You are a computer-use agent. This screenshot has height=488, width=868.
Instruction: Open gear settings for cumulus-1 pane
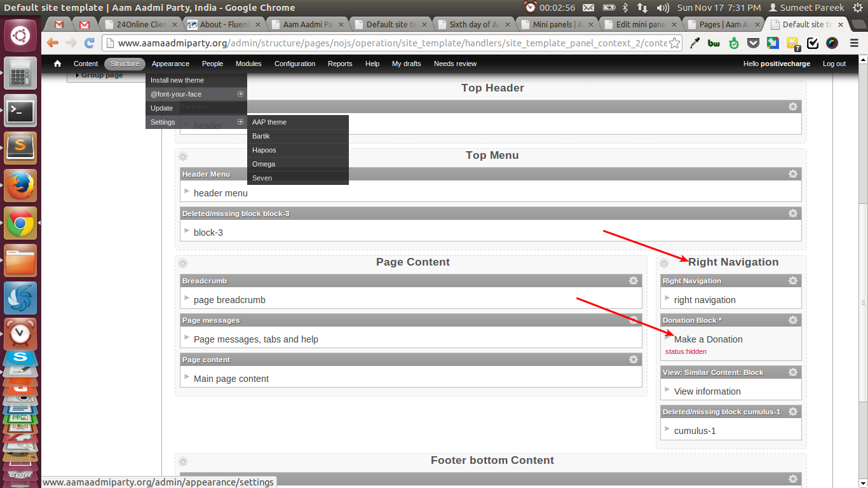(x=793, y=411)
